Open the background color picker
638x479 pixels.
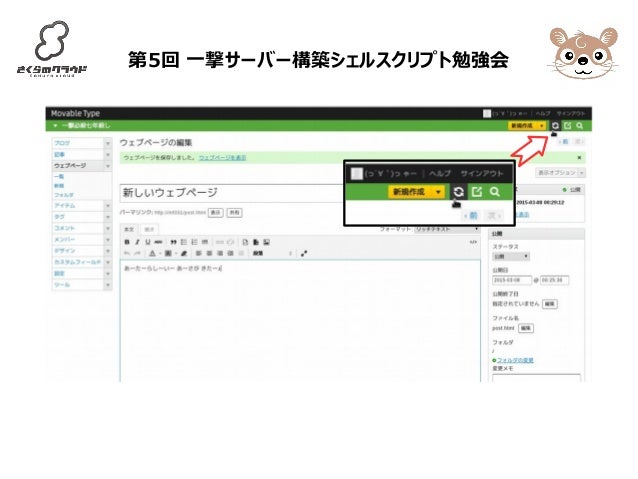[x=168, y=253]
